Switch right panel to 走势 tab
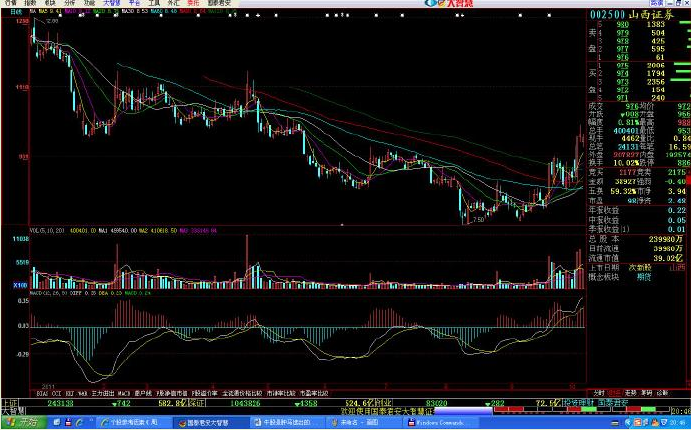691x430 pixels. (x=630, y=393)
